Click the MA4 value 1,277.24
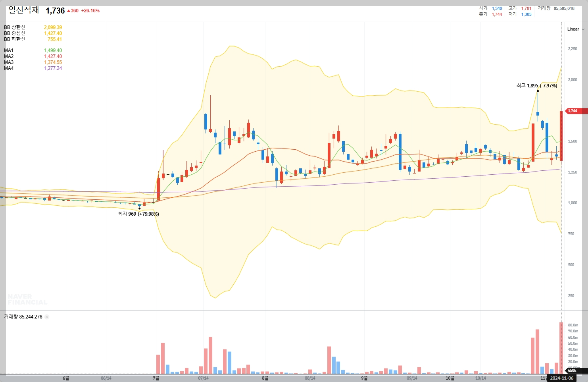Image resolution: width=588 pixels, height=382 pixels. point(53,68)
